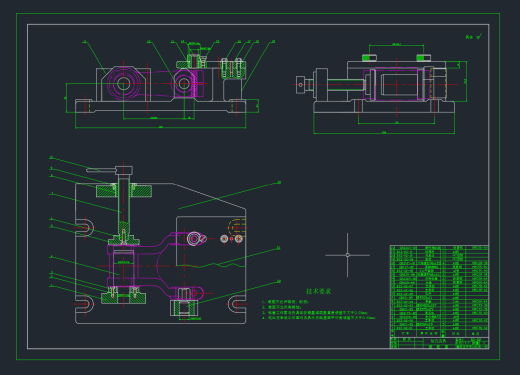This screenshot has width=520, height=375.
Task: Click the crosshair cursor pickbox center
Action: tap(347, 255)
